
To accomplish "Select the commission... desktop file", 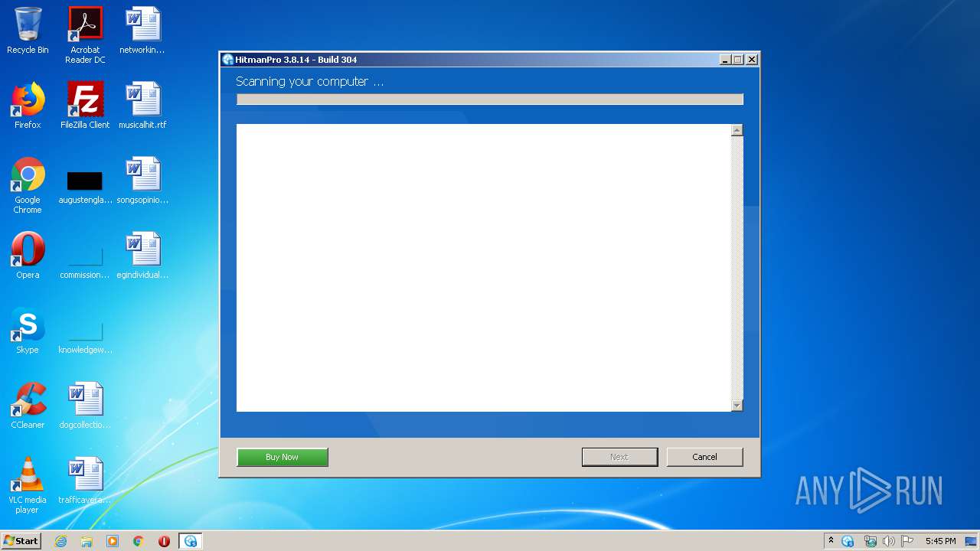I will point(85,262).
